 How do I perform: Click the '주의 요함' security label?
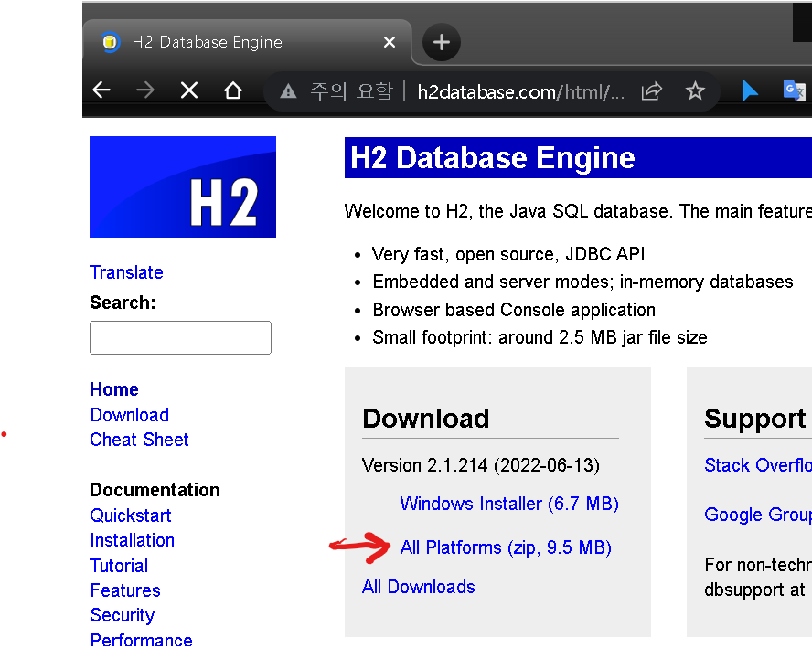point(351,91)
